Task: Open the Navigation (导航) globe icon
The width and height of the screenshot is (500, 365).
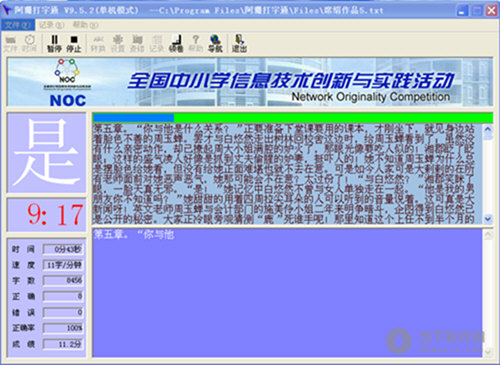Action: pyautogui.click(x=215, y=44)
